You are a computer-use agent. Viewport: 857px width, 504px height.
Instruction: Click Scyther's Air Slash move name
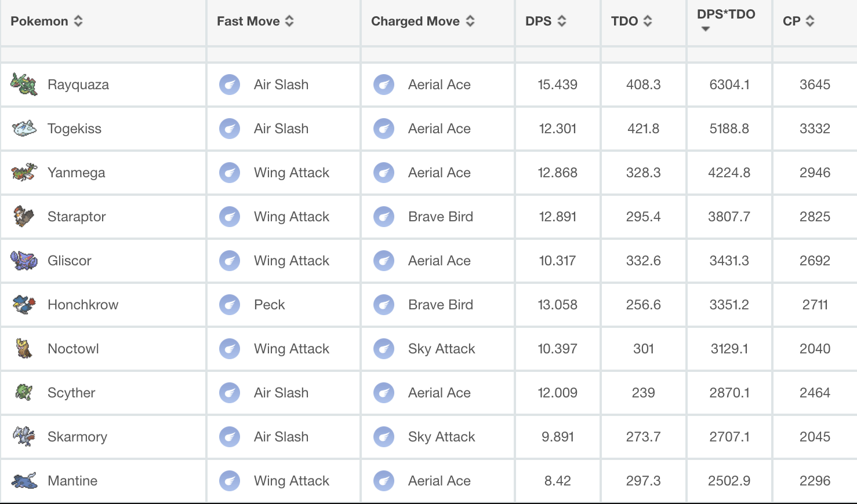pyautogui.click(x=281, y=393)
